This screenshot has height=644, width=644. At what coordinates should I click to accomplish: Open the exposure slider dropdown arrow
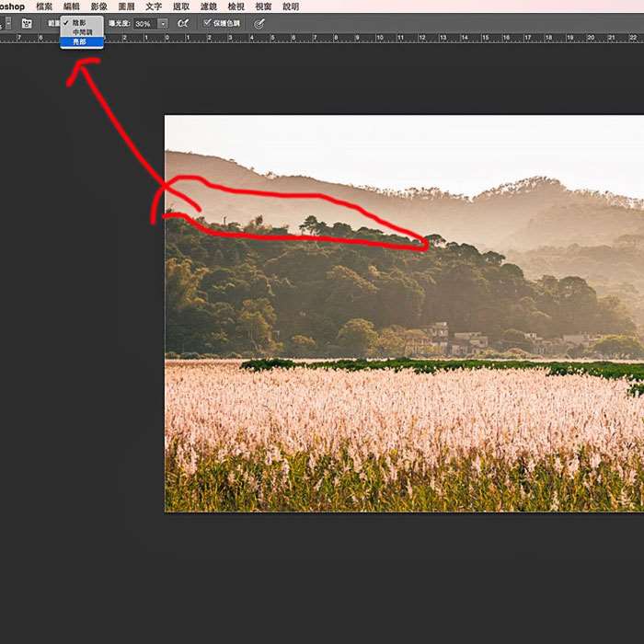[x=163, y=23]
